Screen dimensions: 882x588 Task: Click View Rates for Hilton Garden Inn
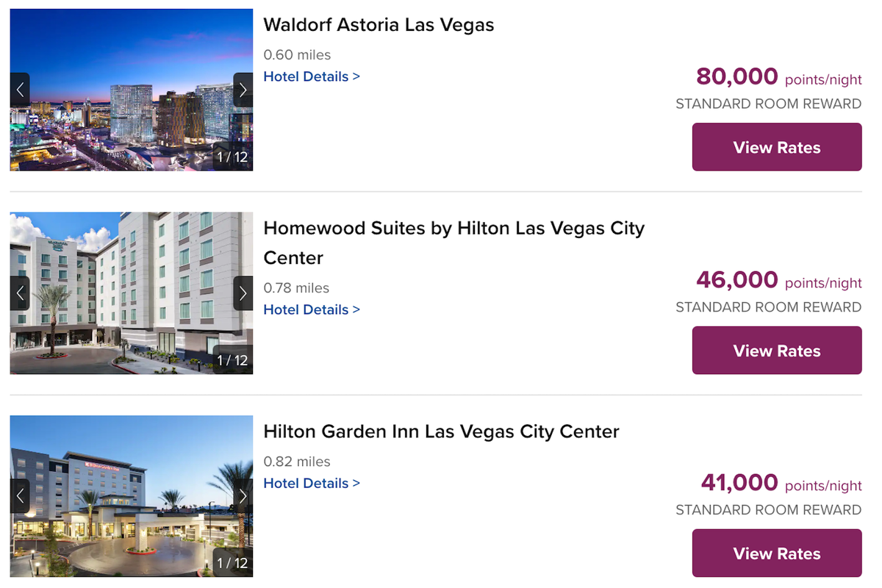coord(776,553)
